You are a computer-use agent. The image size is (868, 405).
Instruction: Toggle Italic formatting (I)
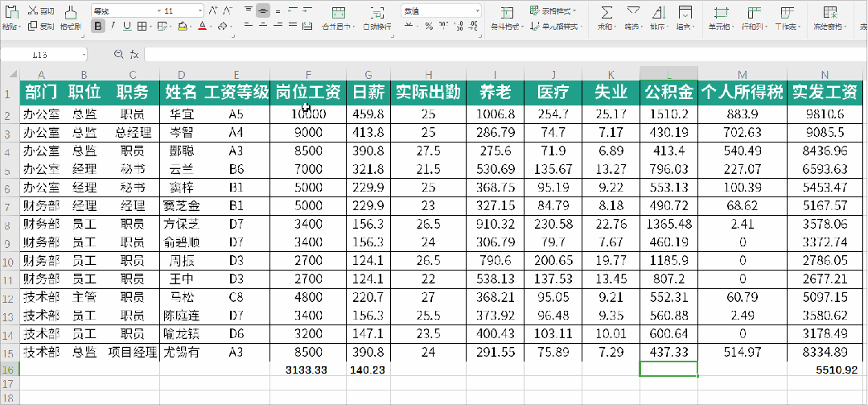click(x=113, y=26)
